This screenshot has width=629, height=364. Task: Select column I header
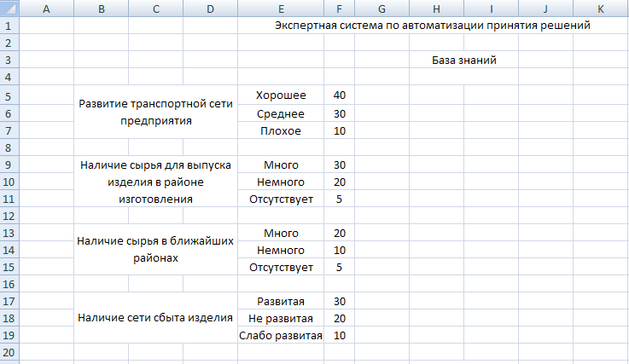pos(491,9)
